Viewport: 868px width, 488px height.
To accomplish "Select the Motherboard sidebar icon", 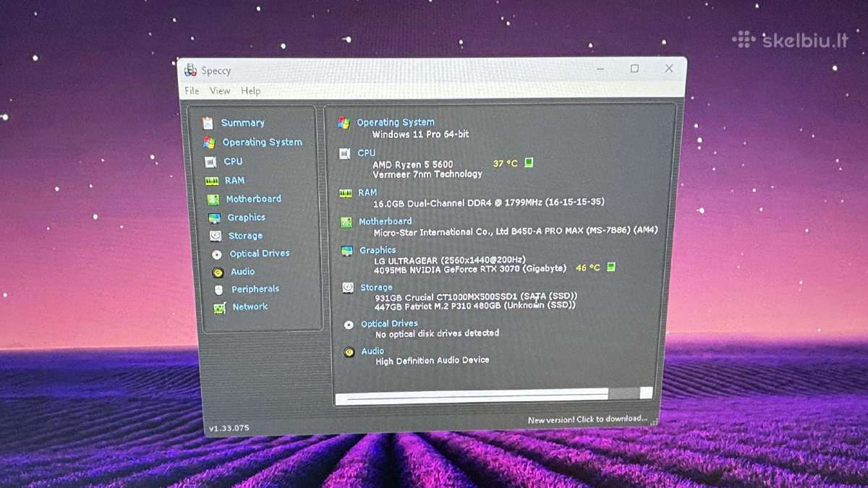I will (x=213, y=200).
